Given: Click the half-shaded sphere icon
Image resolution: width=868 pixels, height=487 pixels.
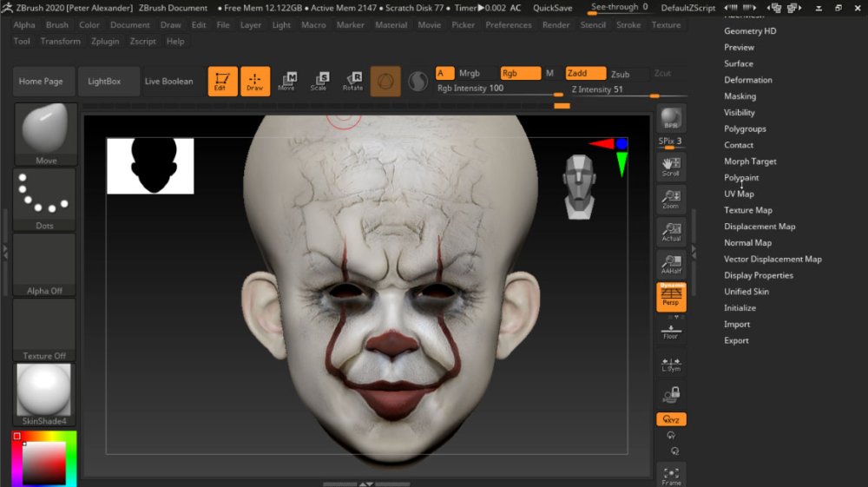Looking at the screenshot, I should [x=418, y=82].
